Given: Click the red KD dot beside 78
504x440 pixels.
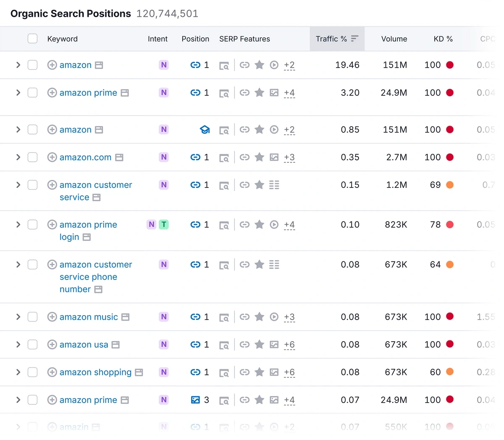Looking at the screenshot, I should pos(450,225).
